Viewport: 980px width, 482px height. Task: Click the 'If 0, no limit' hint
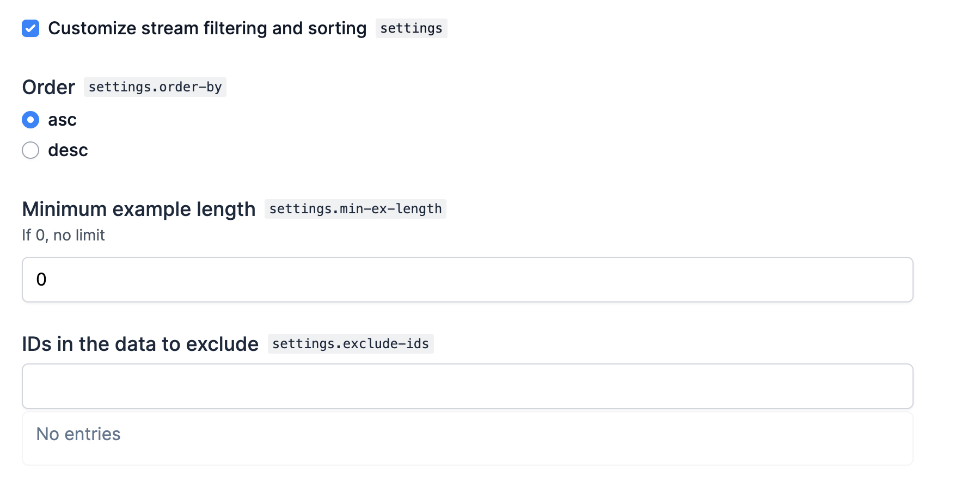[63, 235]
